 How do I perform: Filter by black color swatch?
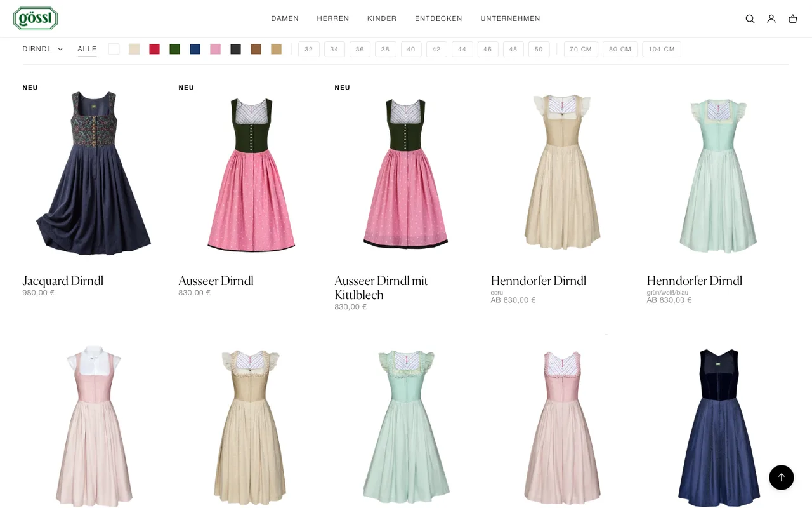coord(235,49)
